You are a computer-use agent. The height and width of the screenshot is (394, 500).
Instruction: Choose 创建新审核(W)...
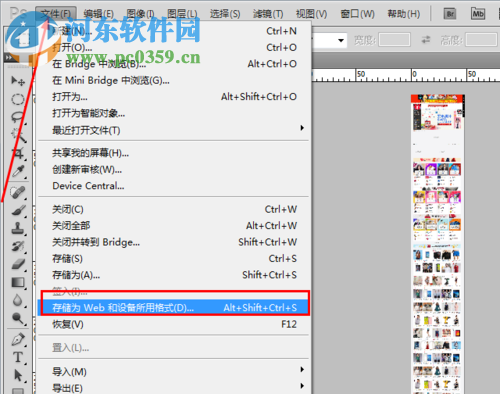click(x=173, y=169)
